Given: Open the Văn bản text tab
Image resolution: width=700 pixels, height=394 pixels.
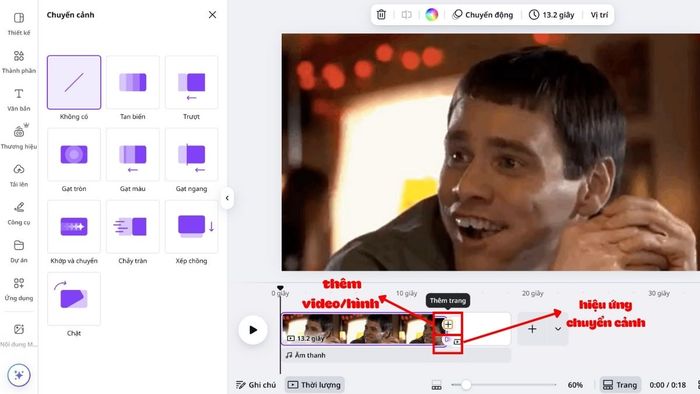Looking at the screenshot, I should click(19, 100).
